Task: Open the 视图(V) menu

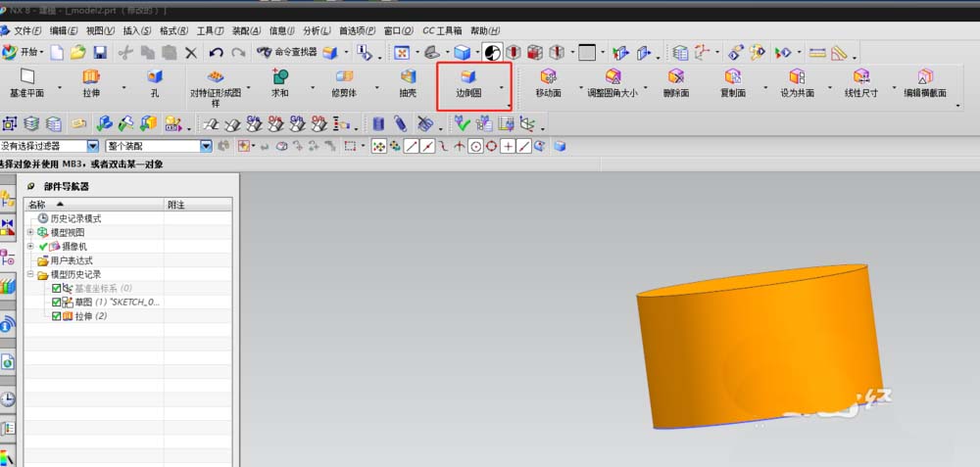Action: [100, 30]
